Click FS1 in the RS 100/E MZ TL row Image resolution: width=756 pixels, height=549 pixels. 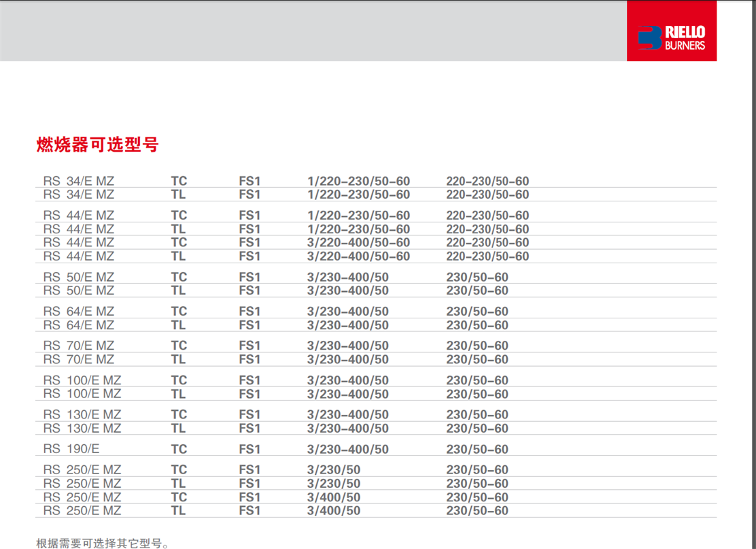click(250, 394)
